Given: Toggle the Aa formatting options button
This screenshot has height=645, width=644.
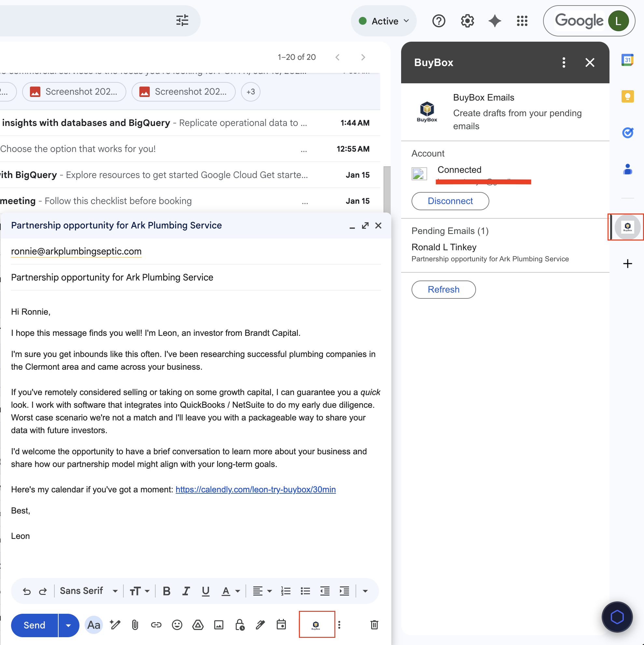Looking at the screenshot, I should click(93, 624).
